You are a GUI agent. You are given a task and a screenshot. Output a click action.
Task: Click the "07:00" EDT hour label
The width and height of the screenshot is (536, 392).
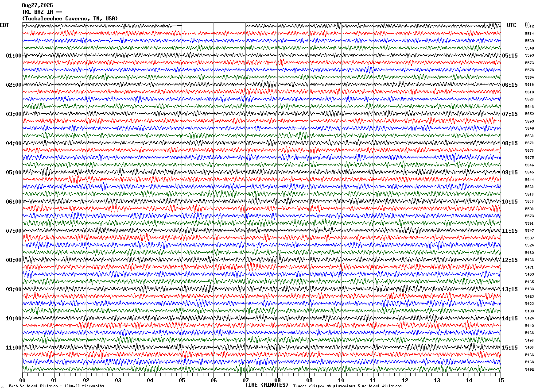pyautogui.click(x=14, y=231)
